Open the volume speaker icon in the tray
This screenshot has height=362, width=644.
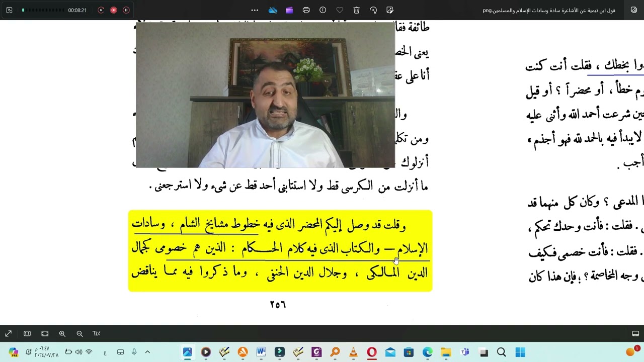coord(78,352)
